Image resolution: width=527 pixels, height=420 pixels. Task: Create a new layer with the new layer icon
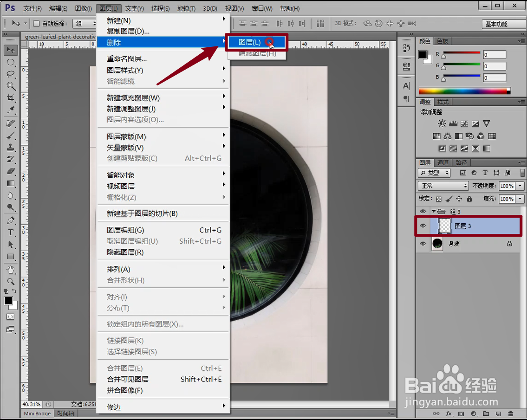498,413
